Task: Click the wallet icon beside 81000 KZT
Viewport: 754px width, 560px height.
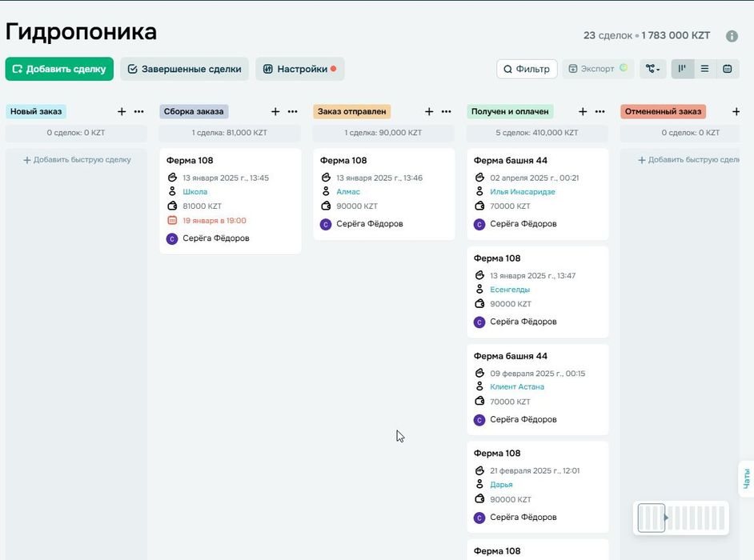Action: (172, 206)
